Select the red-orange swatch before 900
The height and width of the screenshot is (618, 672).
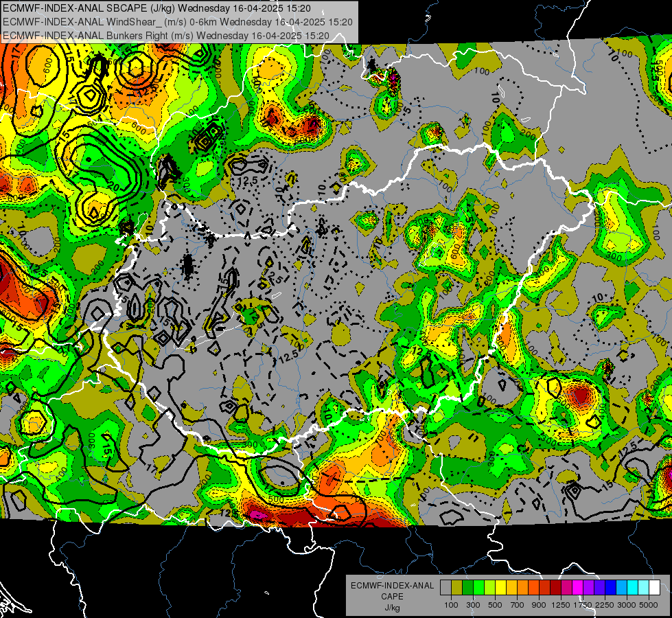click(533, 588)
